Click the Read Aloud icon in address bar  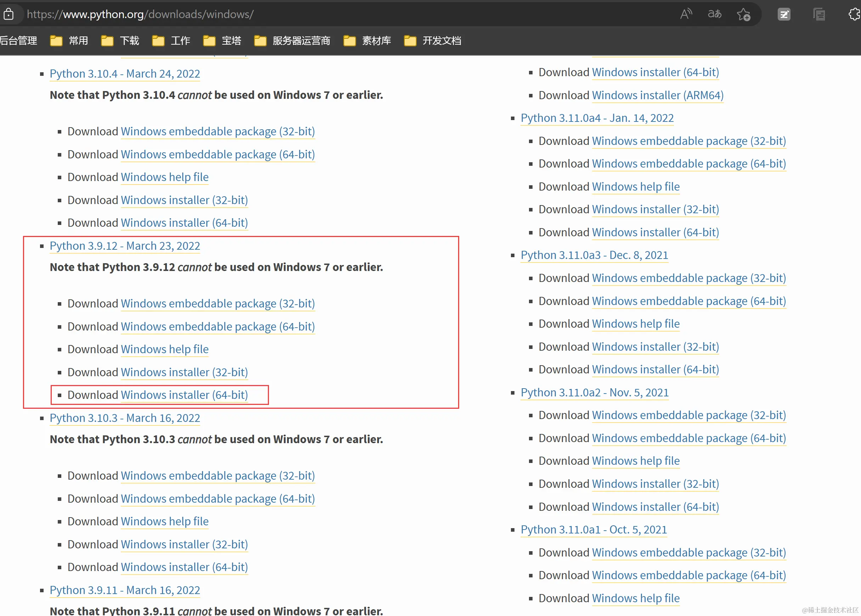(686, 15)
